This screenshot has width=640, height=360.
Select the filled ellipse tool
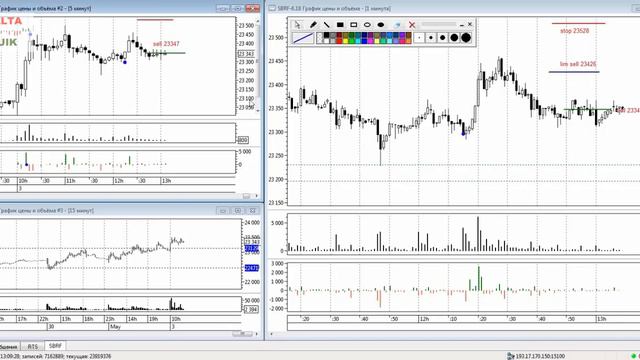[x=381, y=25]
